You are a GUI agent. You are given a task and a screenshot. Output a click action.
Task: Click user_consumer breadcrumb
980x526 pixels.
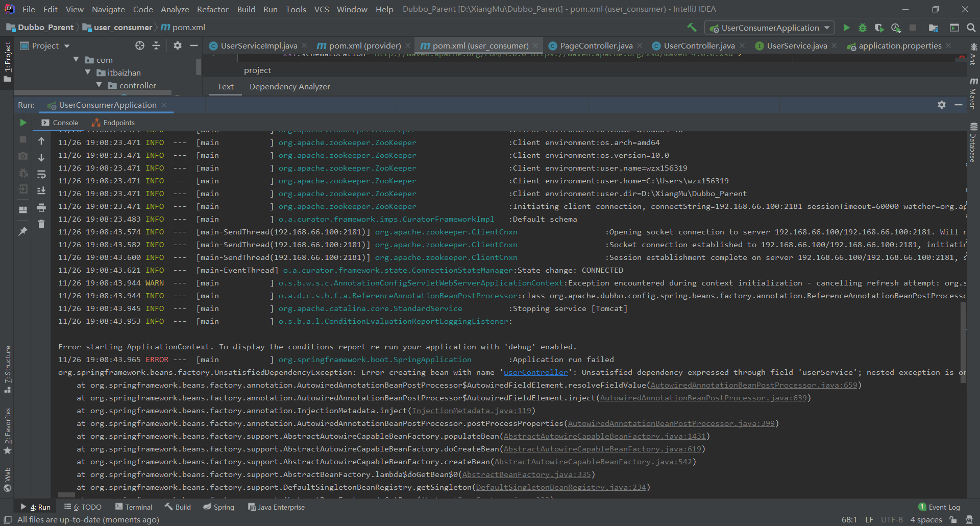pos(117,27)
